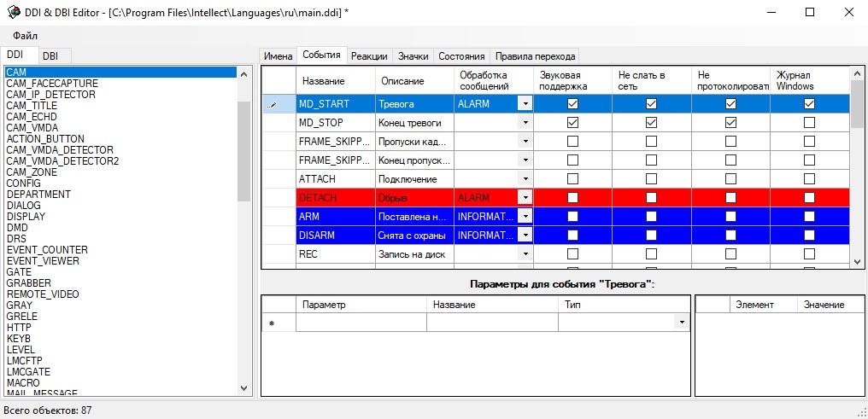Click the object list's scroll down arrow
This screenshot has width=868, height=419.
point(244,388)
